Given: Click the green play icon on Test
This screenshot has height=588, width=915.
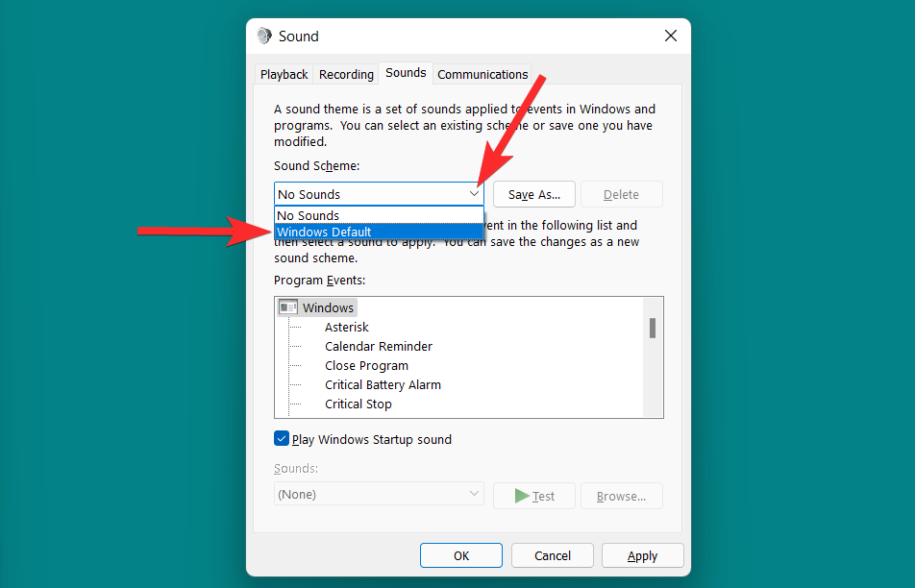Looking at the screenshot, I should [522, 496].
